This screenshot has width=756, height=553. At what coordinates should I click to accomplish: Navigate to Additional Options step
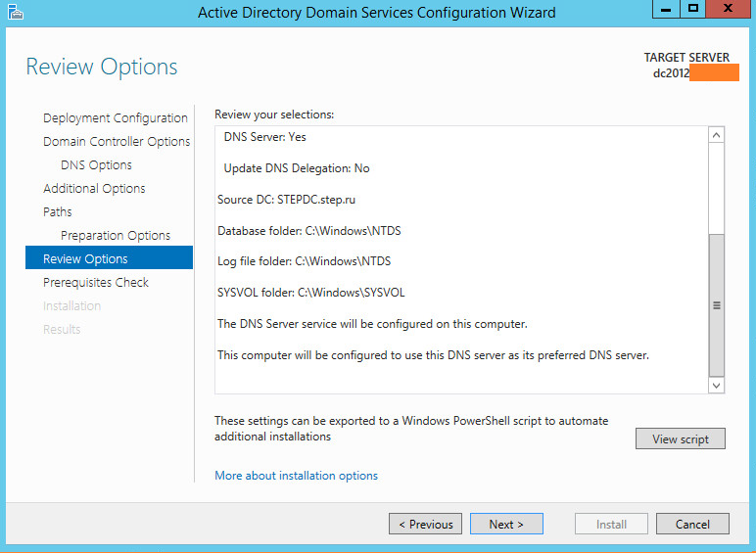94,188
